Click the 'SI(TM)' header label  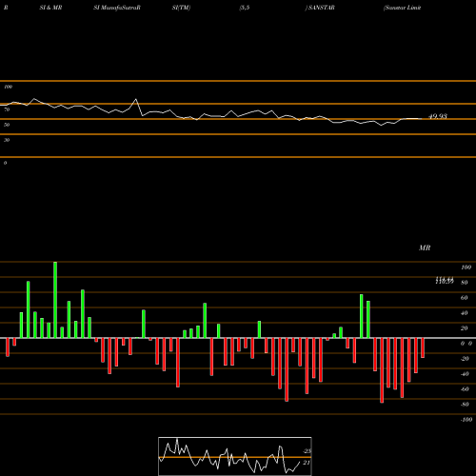click(181, 8)
